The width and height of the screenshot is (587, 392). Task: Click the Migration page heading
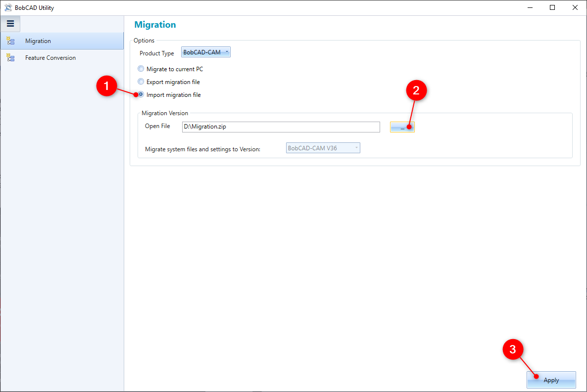click(x=155, y=25)
